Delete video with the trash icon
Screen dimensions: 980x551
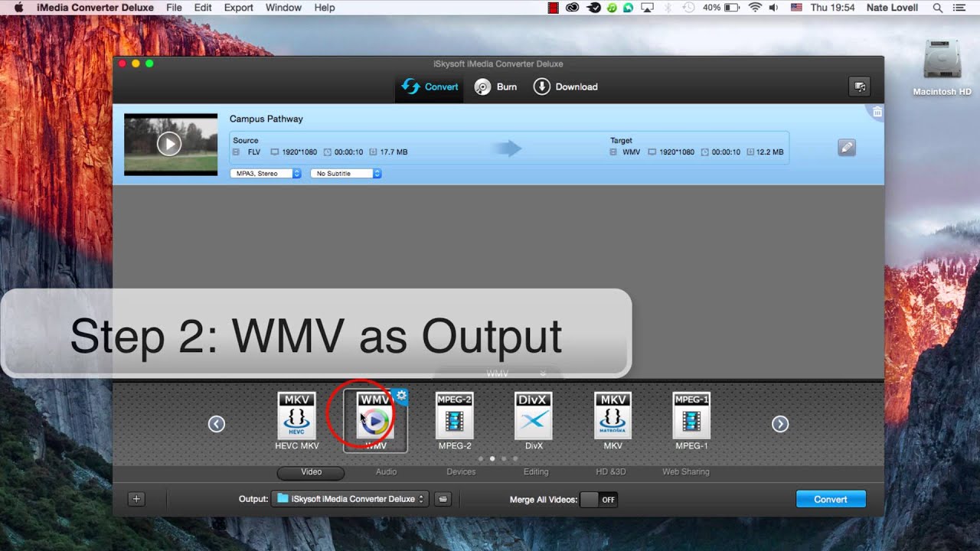(x=877, y=112)
